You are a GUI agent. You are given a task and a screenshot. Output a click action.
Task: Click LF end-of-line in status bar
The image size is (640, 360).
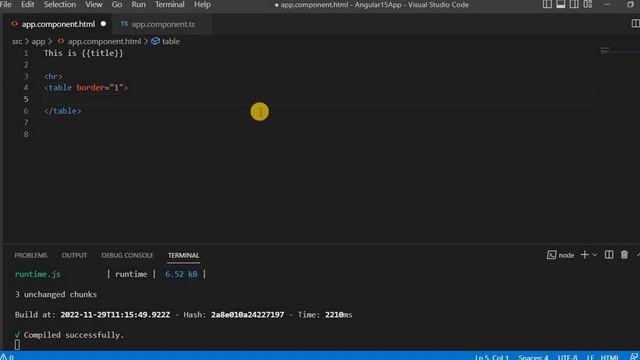pyautogui.click(x=590, y=357)
